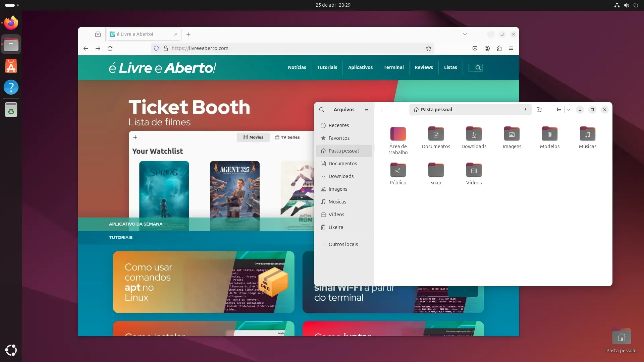644x362 pixels.
Task: Open the Ticket Booth headline link
Action: [x=189, y=107]
